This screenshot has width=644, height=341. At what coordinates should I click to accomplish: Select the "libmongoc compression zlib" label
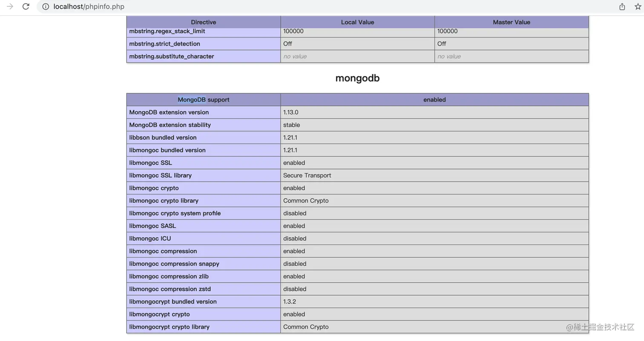(x=169, y=276)
